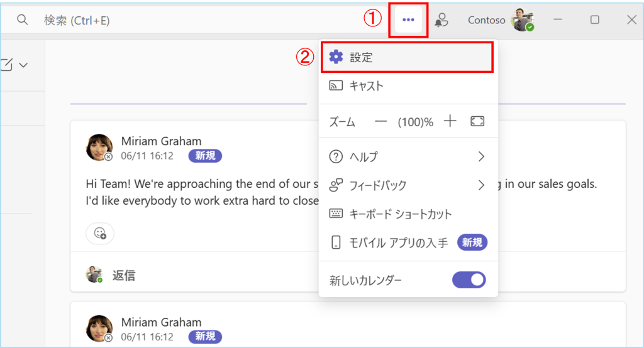This screenshot has height=348, width=644.
Task: Toggle the 新しいカレンダー switch off
Action: point(469,280)
